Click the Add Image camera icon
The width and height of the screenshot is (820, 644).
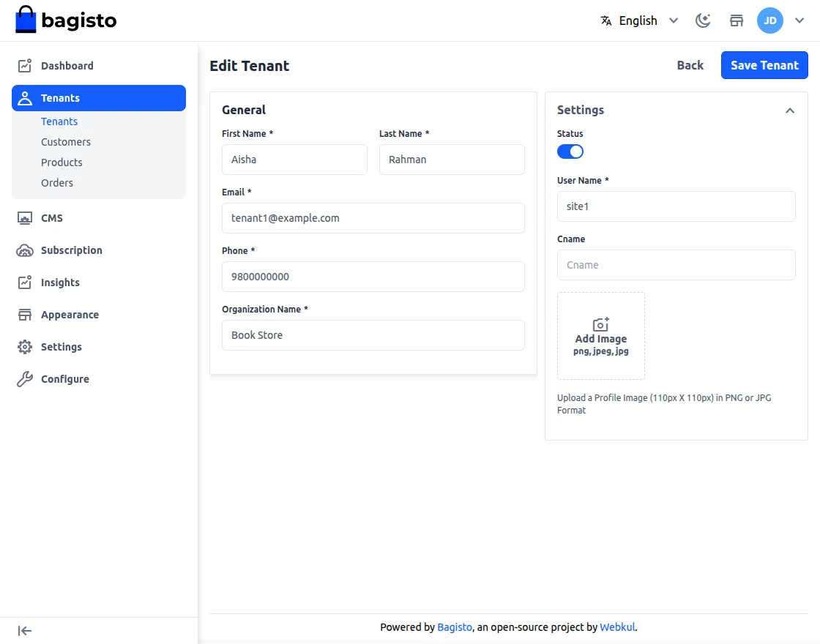tap(601, 324)
